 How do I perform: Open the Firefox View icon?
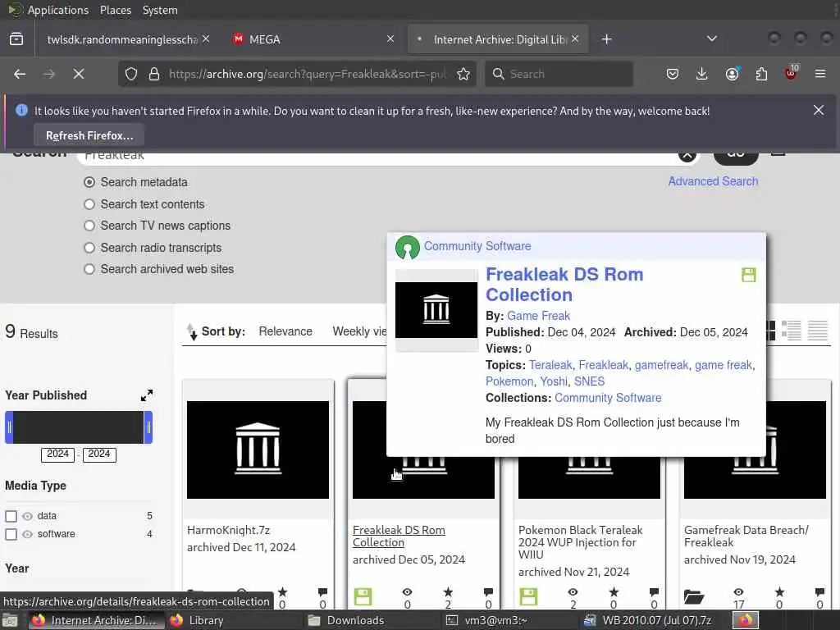(16, 39)
